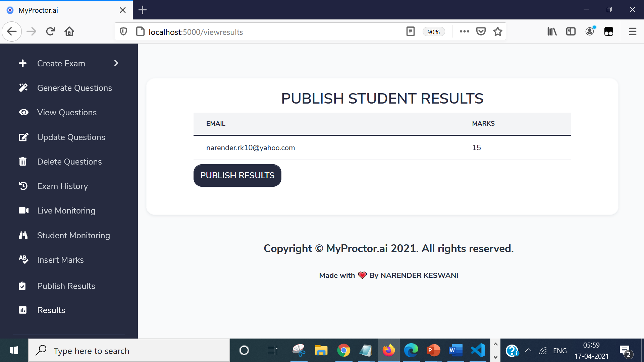Bookmark this page with star icon
Screen dimensions: 644x362
click(x=498, y=32)
